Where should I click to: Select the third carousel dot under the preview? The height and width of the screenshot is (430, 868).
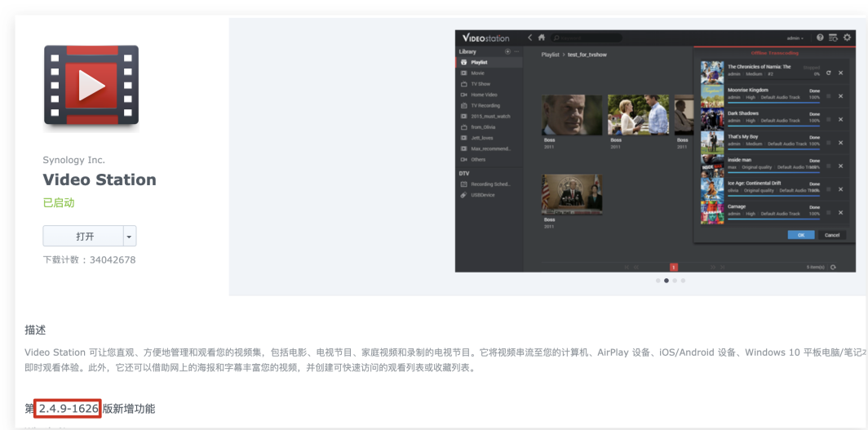[675, 281]
